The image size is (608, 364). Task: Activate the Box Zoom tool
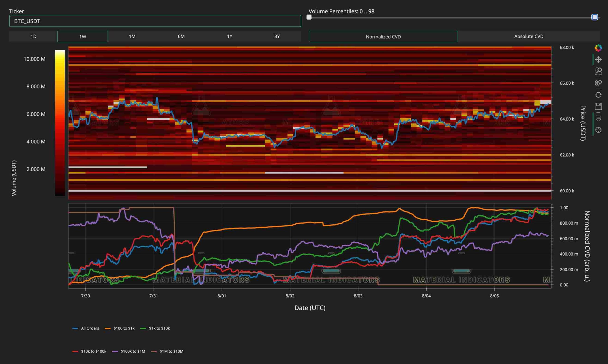coord(598,71)
